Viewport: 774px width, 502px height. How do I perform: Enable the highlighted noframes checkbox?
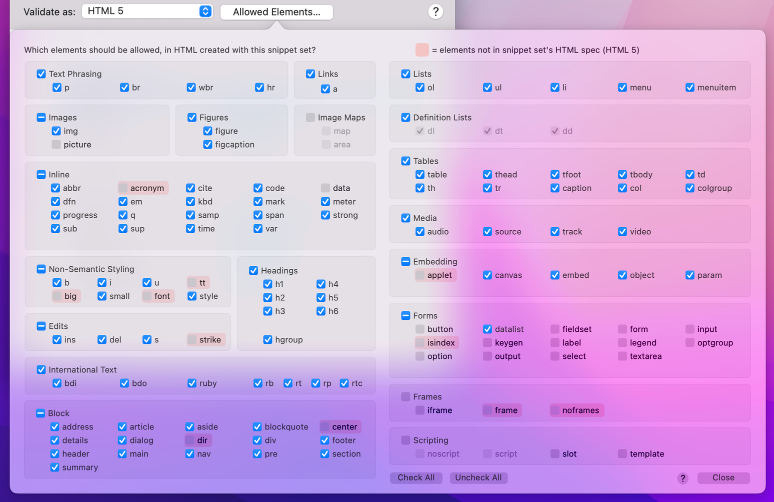(555, 410)
